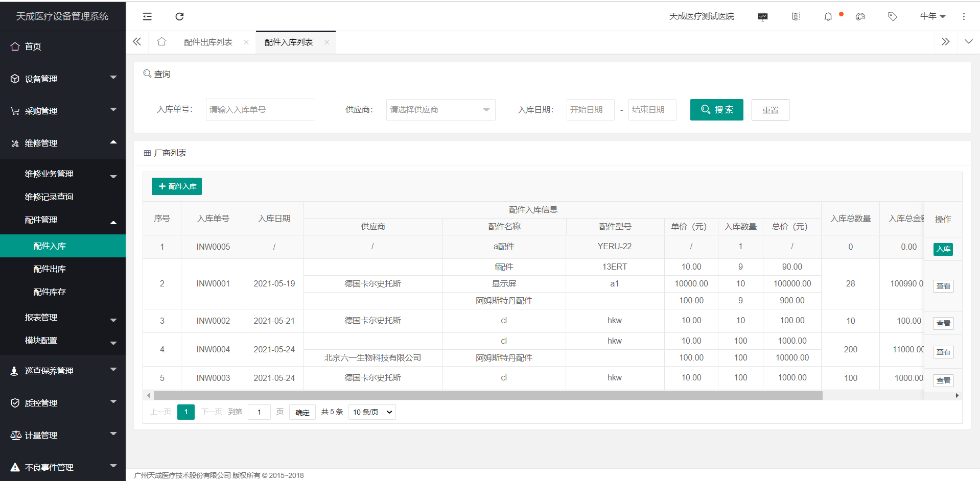The width and height of the screenshot is (980, 481).
Task: Open the 10 条/页 page size selector
Action: click(x=372, y=412)
